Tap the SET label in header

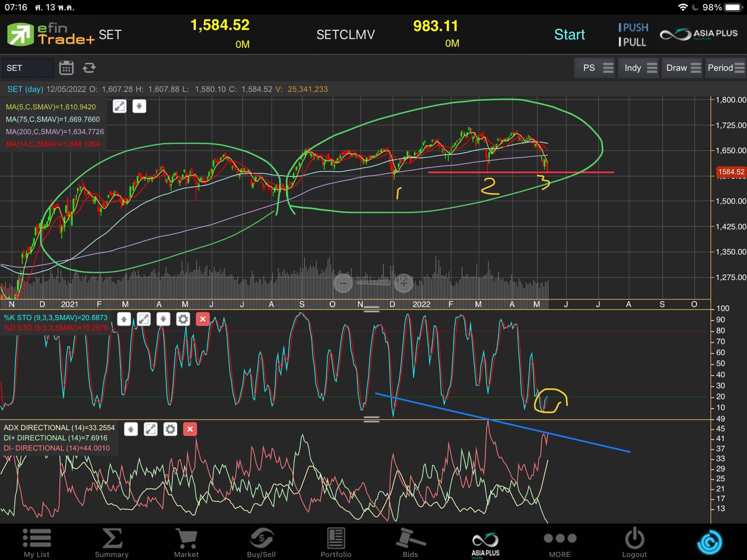point(110,34)
